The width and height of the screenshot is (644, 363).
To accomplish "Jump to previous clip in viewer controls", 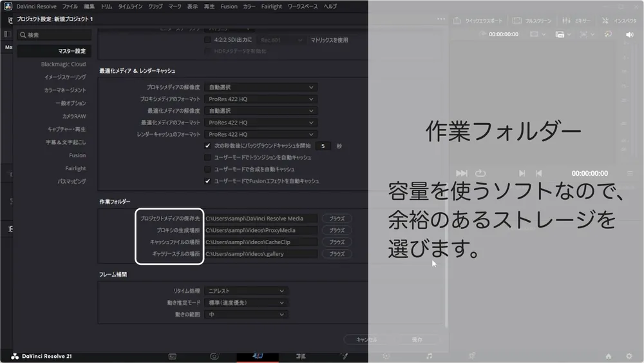I will [x=539, y=173].
